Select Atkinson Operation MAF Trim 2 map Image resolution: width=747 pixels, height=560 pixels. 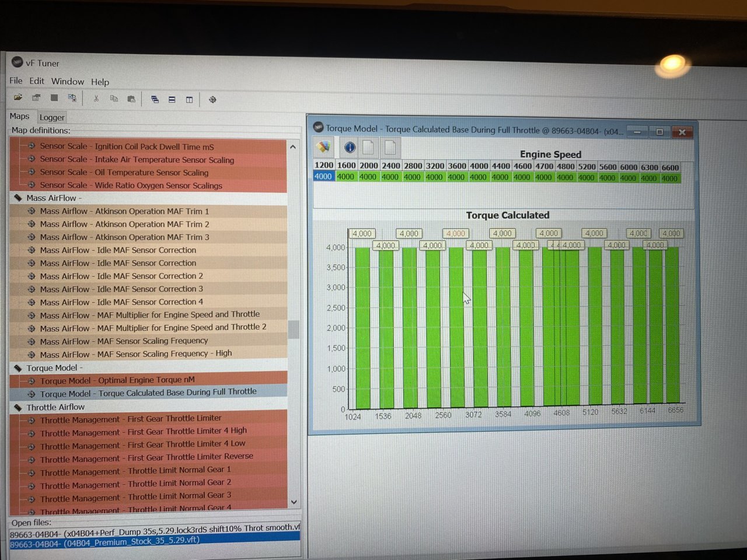pyautogui.click(x=124, y=224)
